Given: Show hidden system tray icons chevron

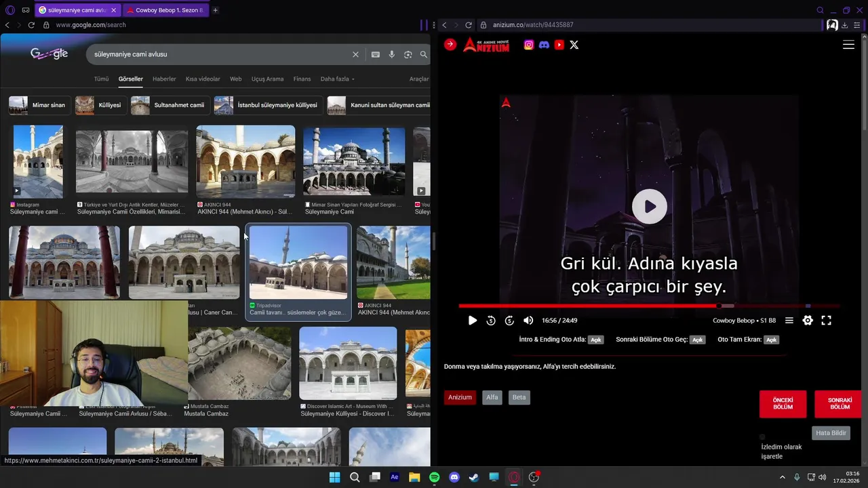Looking at the screenshot, I should [783, 477].
